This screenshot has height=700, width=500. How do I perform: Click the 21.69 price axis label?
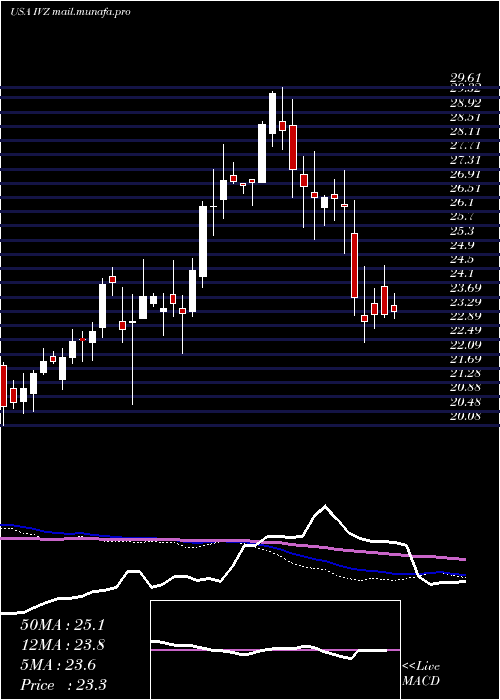(465, 359)
